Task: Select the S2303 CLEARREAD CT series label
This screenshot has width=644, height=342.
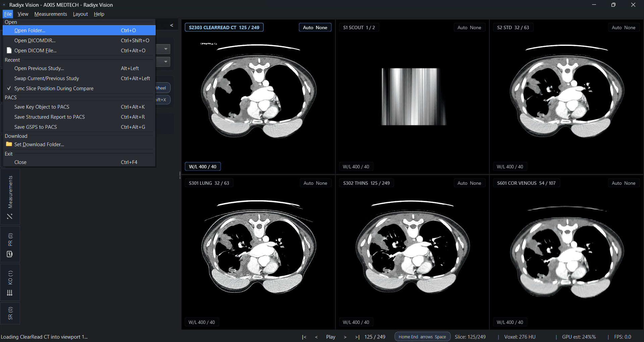Action: point(224,27)
